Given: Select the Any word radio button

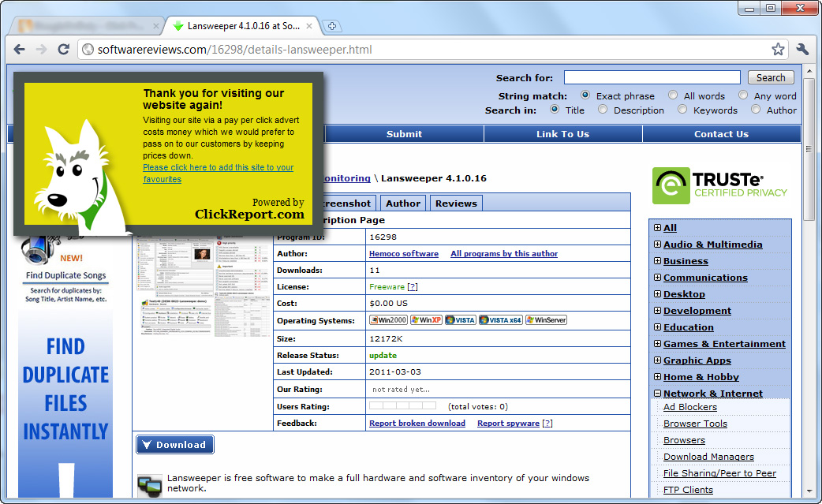Looking at the screenshot, I should pyautogui.click(x=743, y=95).
